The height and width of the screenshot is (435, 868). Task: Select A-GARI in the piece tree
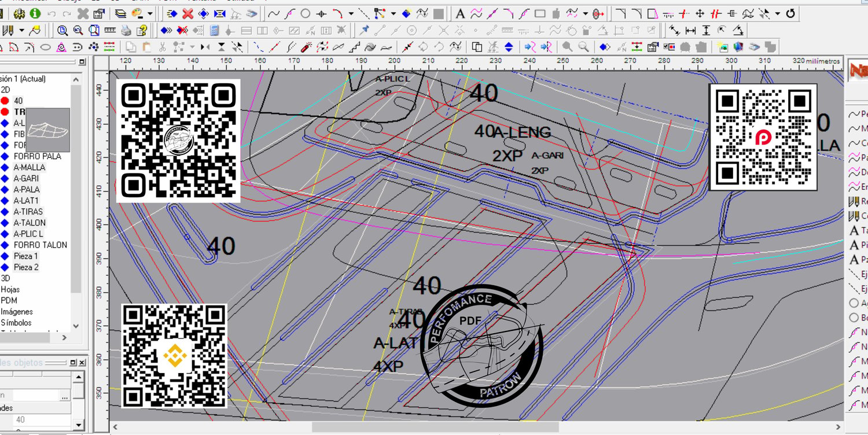[27, 178]
